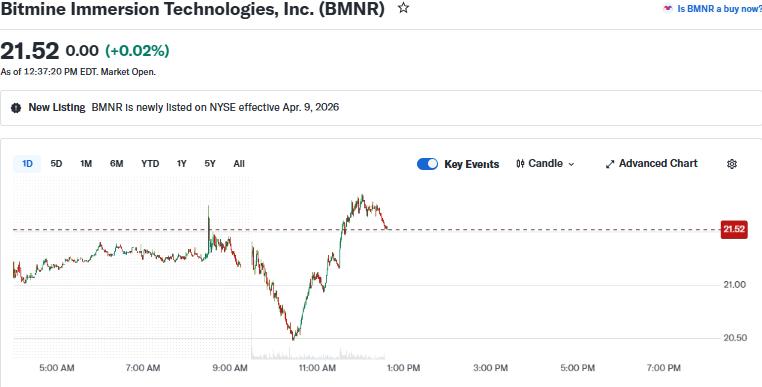Image resolution: width=762 pixels, height=387 pixels.
Task: Click the 'As of 12:37:20 PM EDT' timestamp
Action: tap(78, 72)
